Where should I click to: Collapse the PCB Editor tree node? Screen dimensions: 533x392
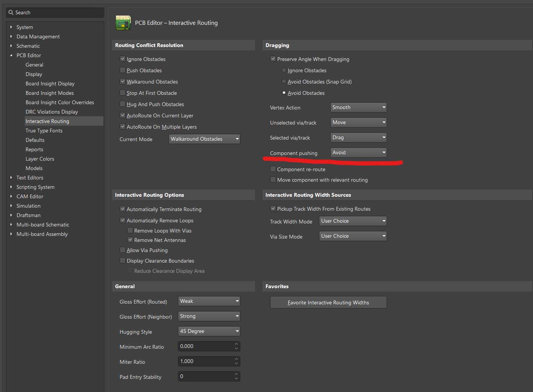point(11,55)
